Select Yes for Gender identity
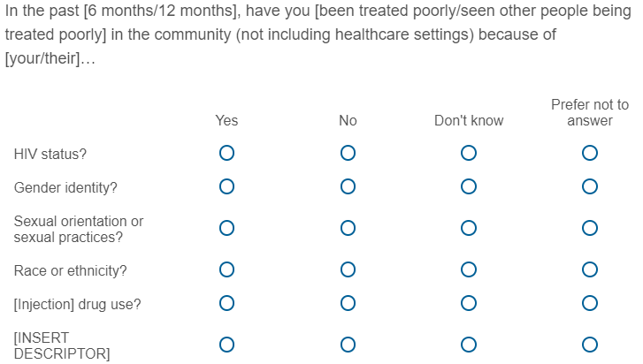The width and height of the screenshot is (643, 364). click(x=226, y=186)
